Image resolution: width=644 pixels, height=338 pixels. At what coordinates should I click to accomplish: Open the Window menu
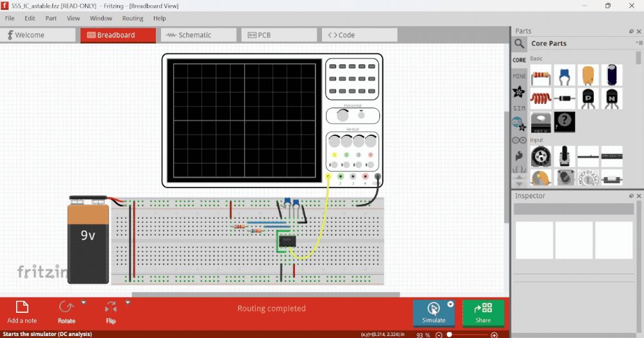(x=101, y=18)
